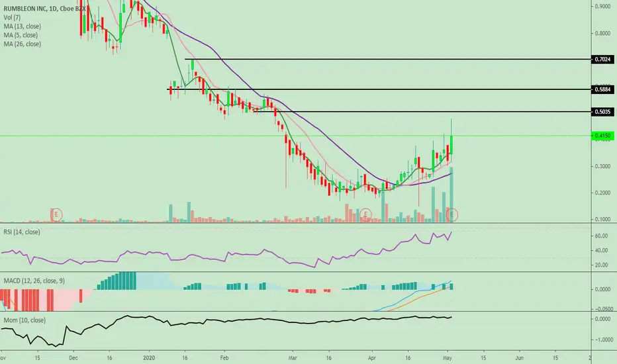
Task: Select the Vol (7) indicator legend
Action: click(x=12, y=17)
